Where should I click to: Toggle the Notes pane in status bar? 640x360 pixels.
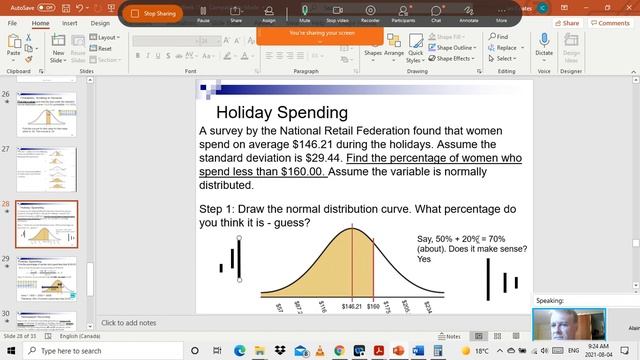tap(449, 336)
